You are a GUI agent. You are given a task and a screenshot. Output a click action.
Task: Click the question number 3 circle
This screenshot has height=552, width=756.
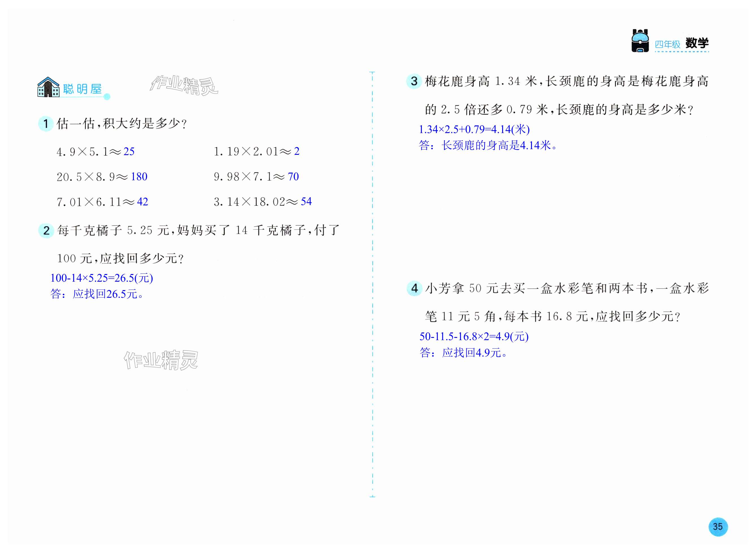414,81
